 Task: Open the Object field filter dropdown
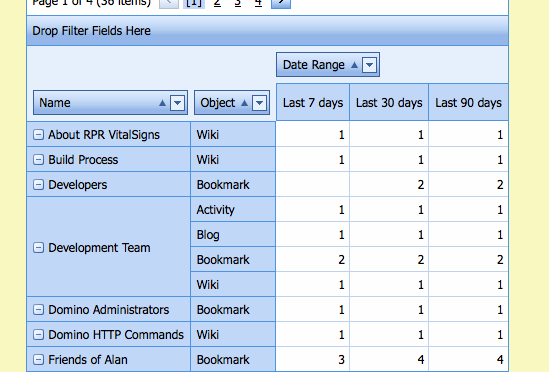click(259, 103)
